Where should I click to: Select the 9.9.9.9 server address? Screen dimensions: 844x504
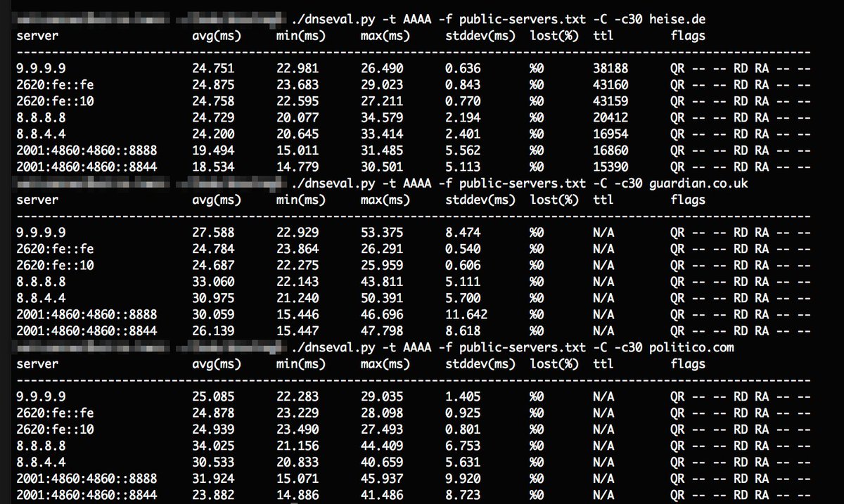(x=39, y=69)
